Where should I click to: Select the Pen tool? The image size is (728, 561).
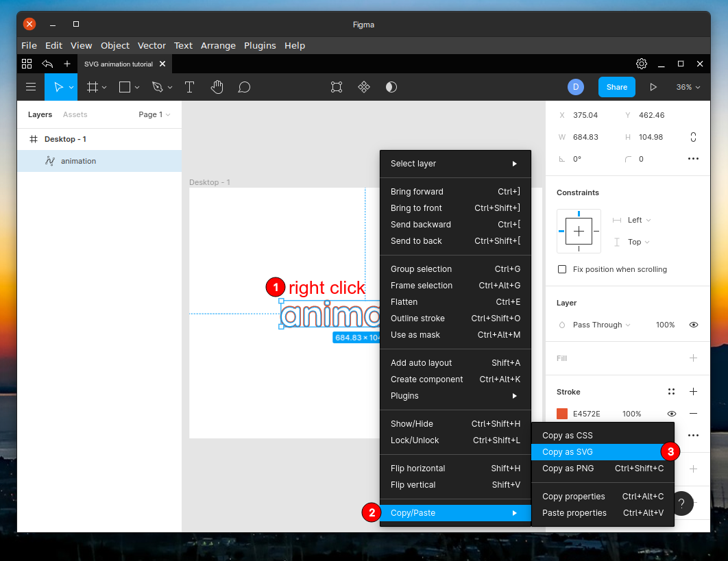pyautogui.click(x=157, y=87)
